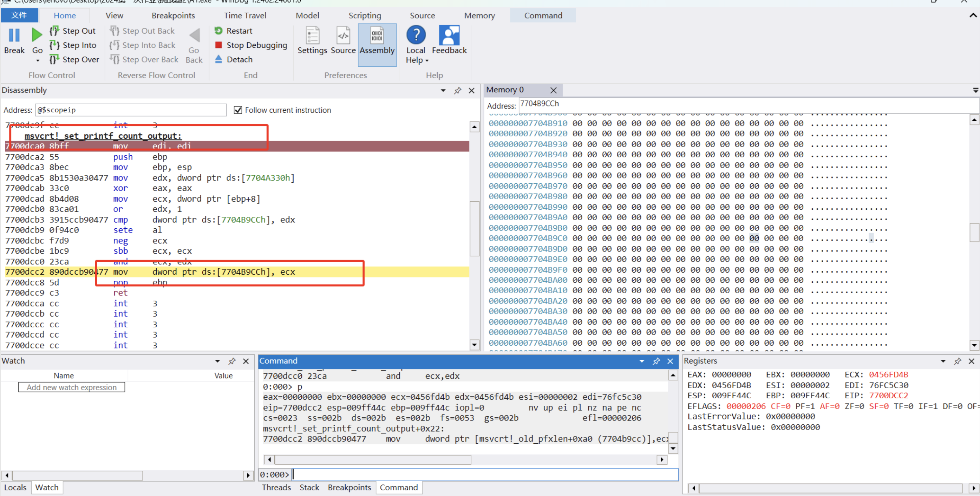Click the Detach button
Image resolution: width=980 pixels, height=496 pixels.
233,59
